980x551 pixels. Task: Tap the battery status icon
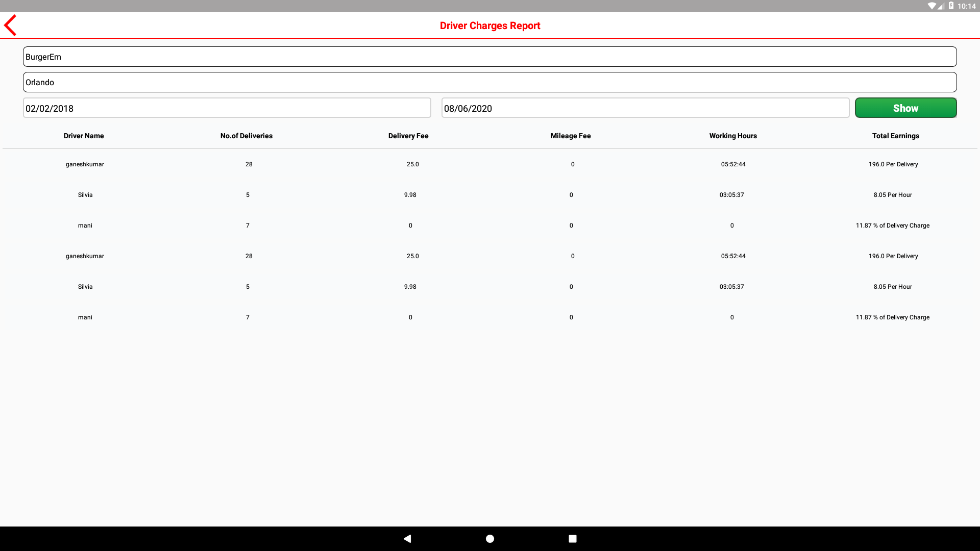951,6
